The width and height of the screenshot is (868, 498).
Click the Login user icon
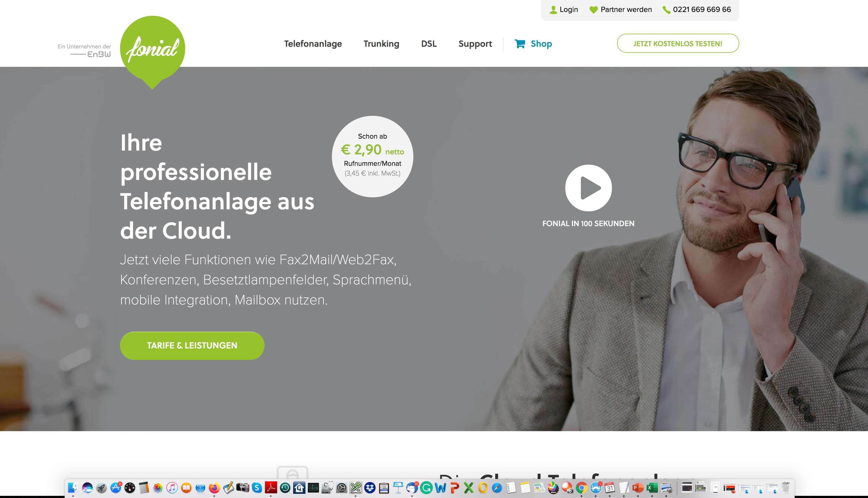pos(553,10)
